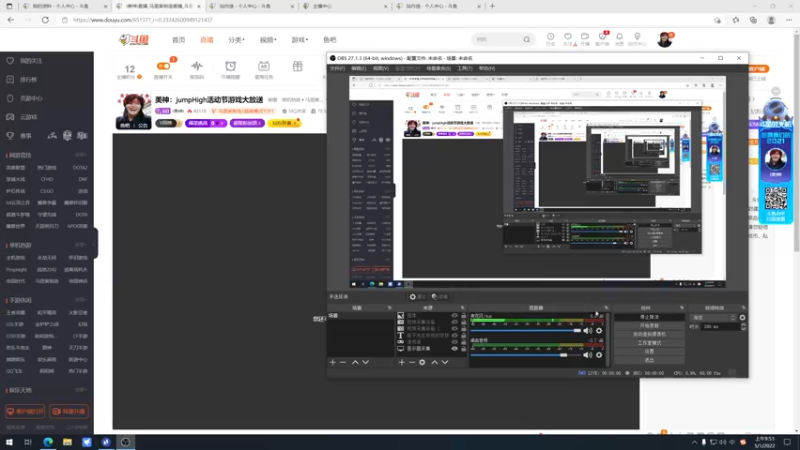
Task: Expand all of 手游休闲 sidebar section
Action: (x=81, y=301)
